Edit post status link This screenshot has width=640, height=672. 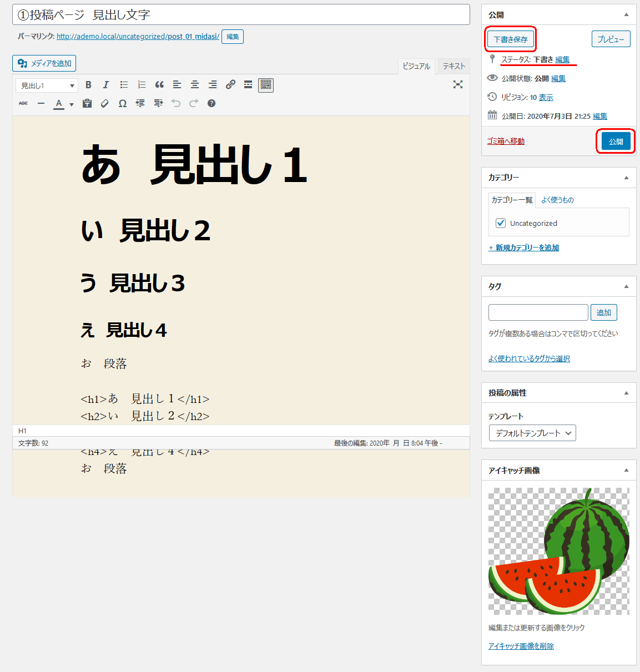point(562,59)
